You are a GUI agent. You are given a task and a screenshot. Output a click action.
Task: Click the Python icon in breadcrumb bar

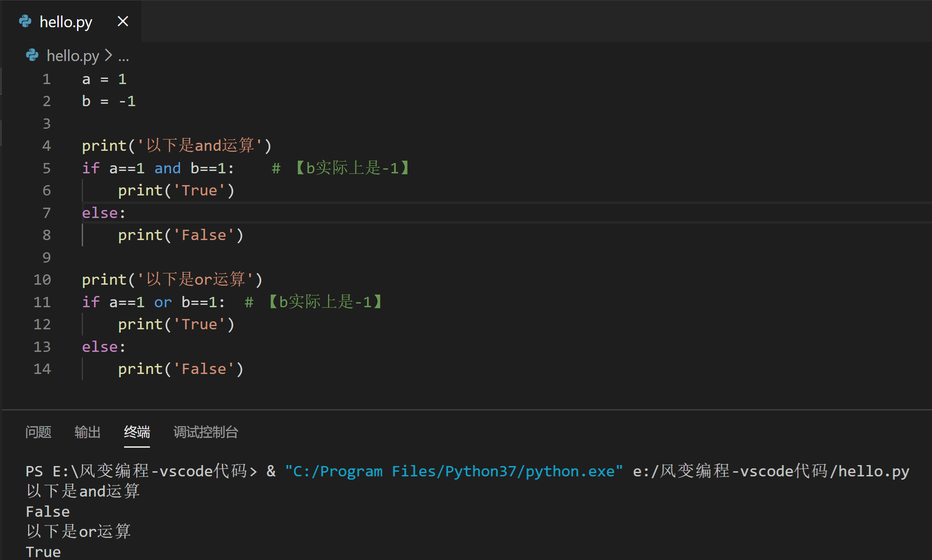(x=32, y=55)
